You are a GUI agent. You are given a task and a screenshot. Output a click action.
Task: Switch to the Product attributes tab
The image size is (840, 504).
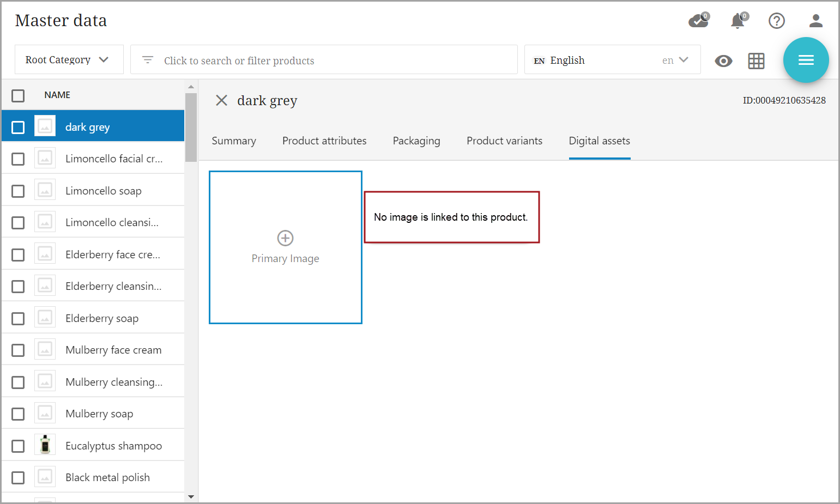point(324,141)
